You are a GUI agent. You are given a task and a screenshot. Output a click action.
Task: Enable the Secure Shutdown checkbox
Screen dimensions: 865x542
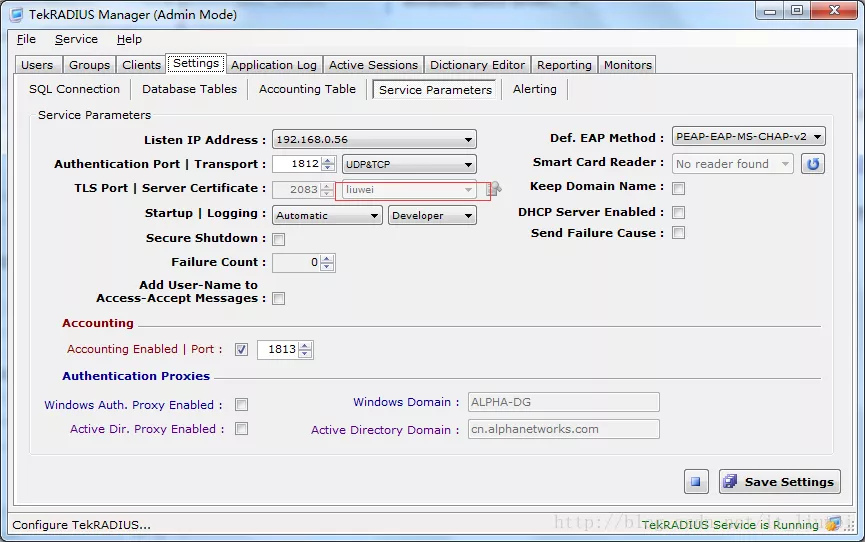279,239
